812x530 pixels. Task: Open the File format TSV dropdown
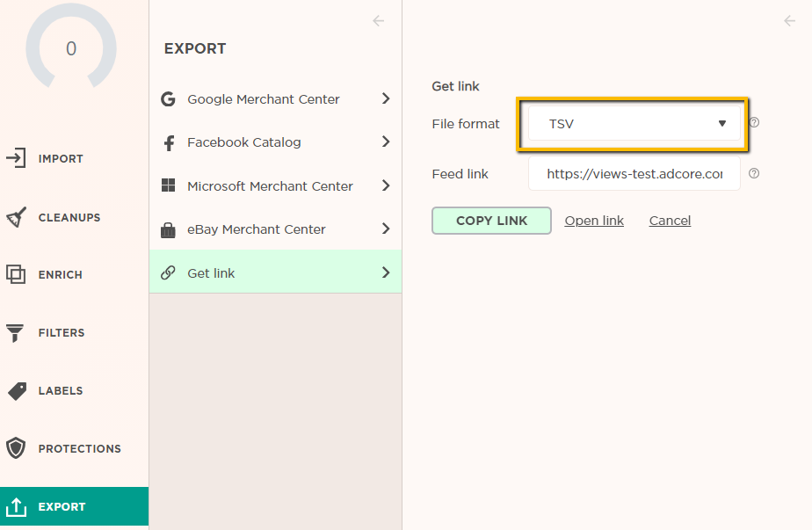633,124
